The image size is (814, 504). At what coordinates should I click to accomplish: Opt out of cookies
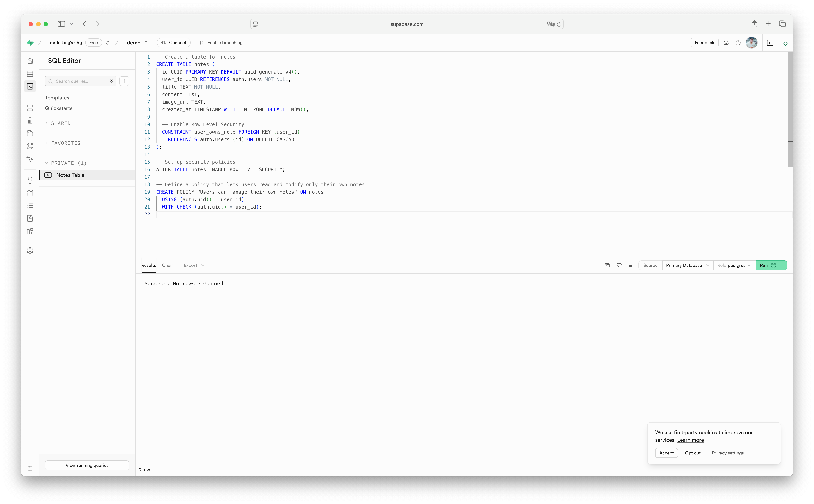(693, 453)
